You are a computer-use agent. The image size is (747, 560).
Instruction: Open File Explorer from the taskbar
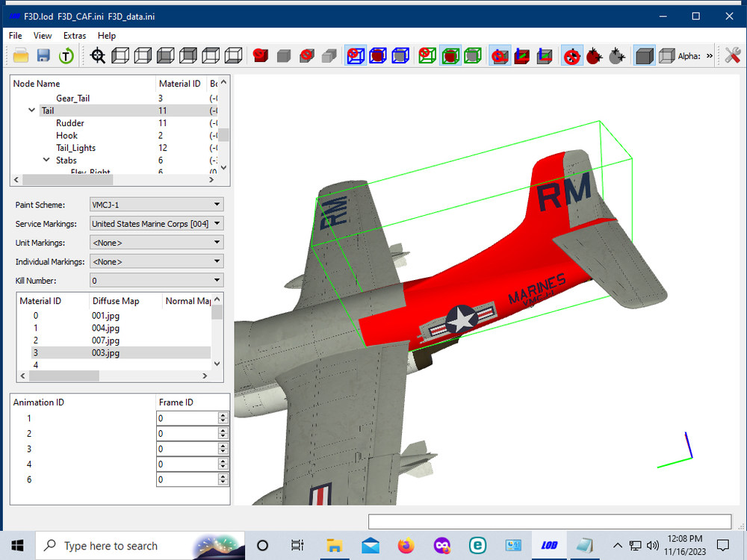coord(335,545)
